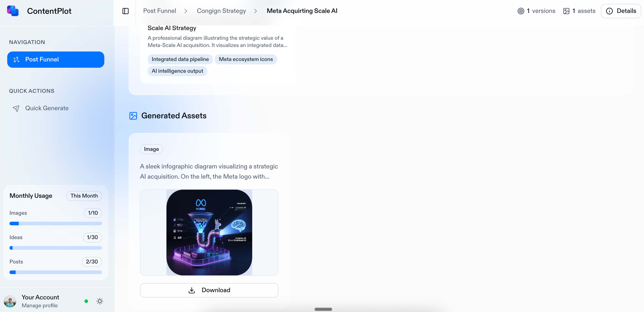
Task: Click the user profile avatar
Action: click(x=10, y=301)
